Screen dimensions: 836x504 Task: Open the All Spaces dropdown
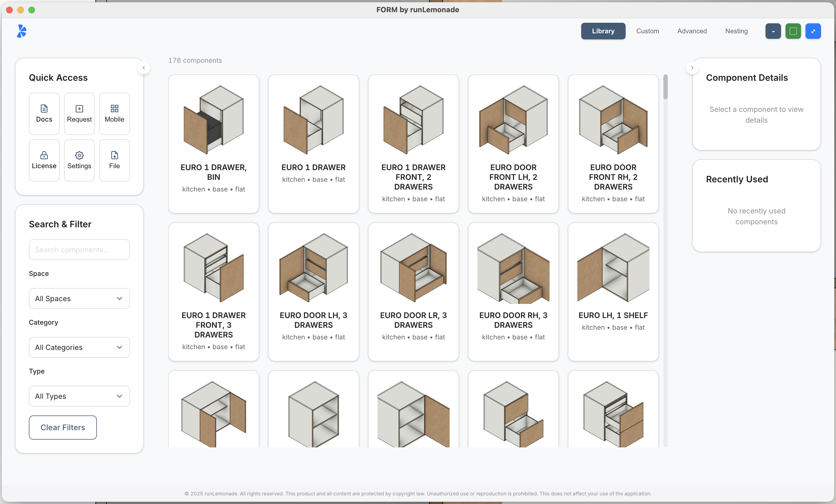79,298
